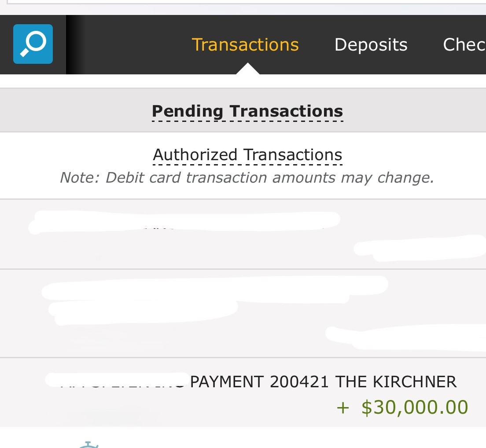Screen dimensions: 486x448
Task: Click the white pointer triangle under Transactions
Action: click(x=247, y=69)
